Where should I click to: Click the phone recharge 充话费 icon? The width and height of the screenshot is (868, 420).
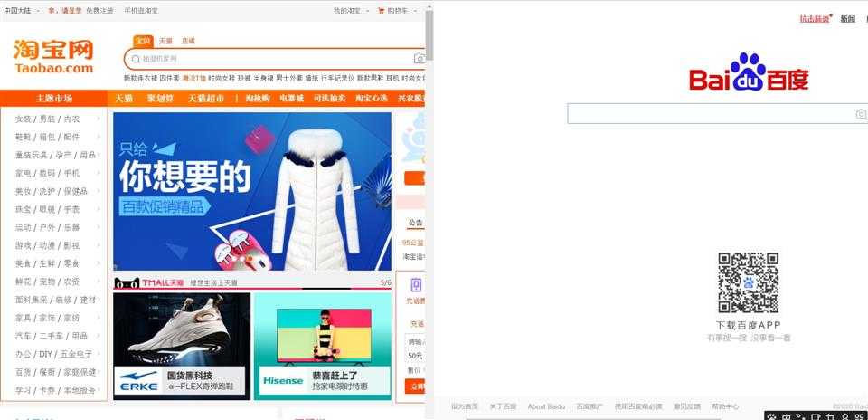pyautogui.click(x=416, y=285)
